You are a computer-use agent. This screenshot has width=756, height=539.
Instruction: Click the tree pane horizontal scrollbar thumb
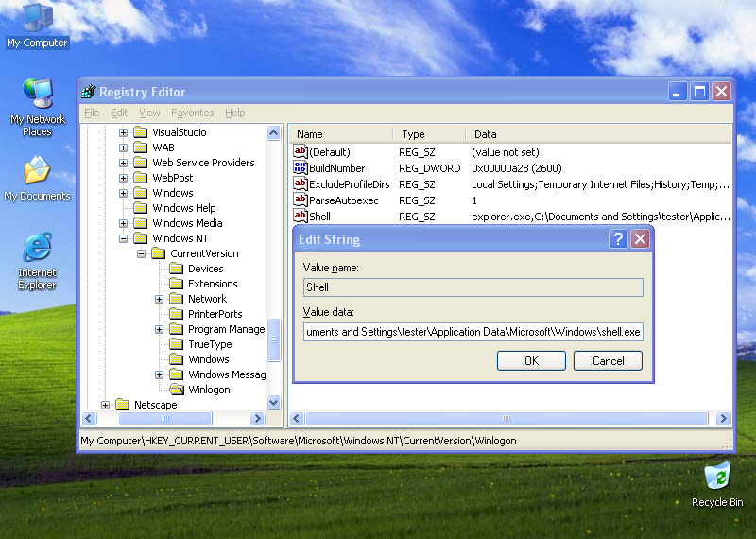pyautogui.click(x=164, y=418)
